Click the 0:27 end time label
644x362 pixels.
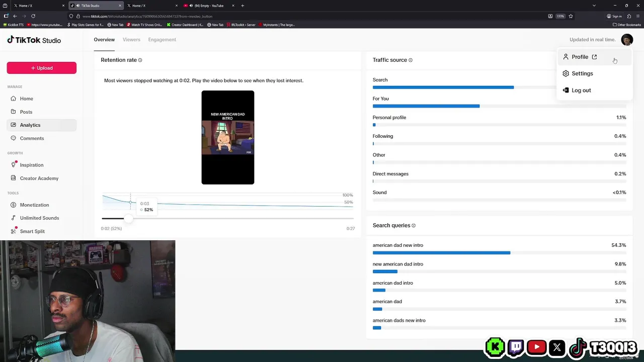click(x=351, y=229)
